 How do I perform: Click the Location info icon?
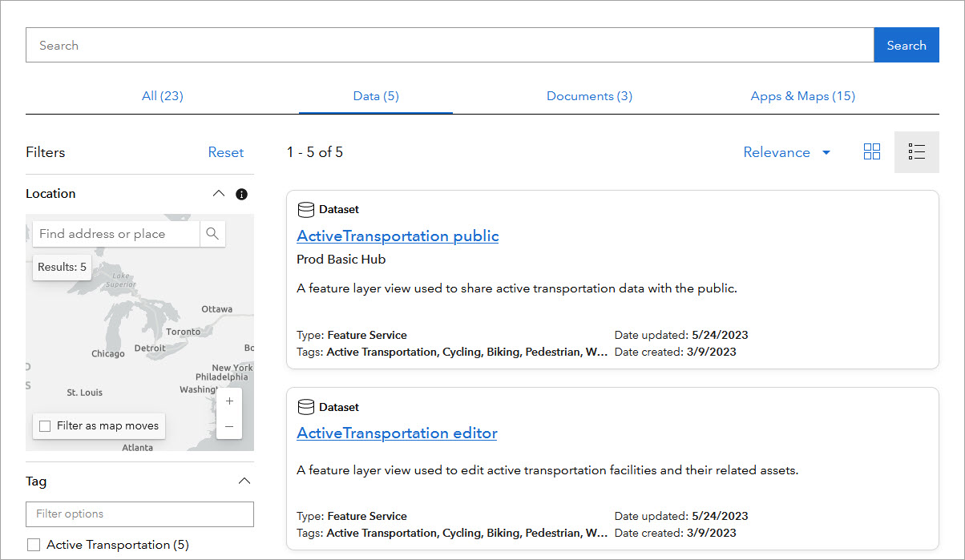click(x=241, y=194)
